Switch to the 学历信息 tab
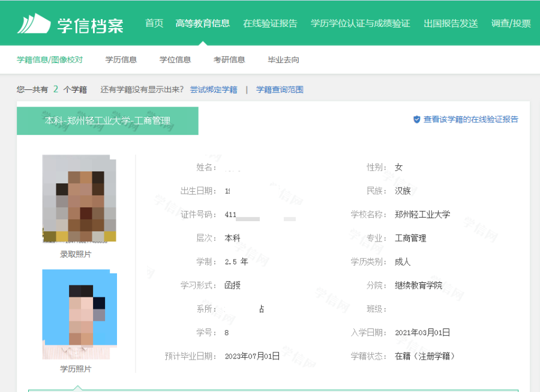This screenshot has width=540, height=392. click(121, 59)
